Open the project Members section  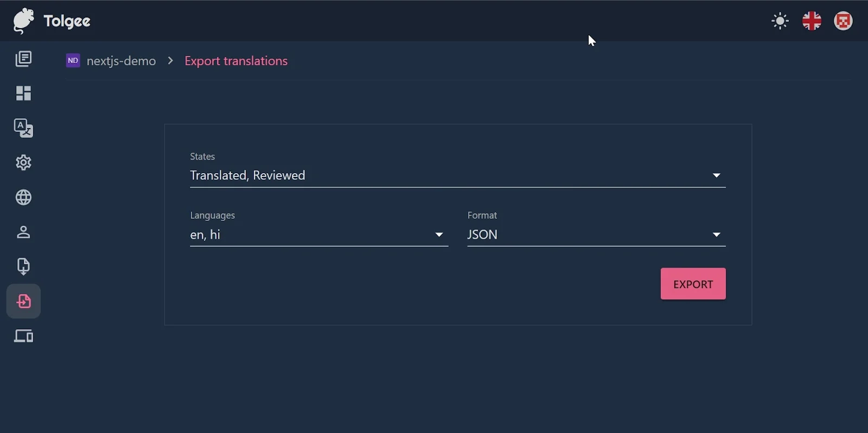23,232
